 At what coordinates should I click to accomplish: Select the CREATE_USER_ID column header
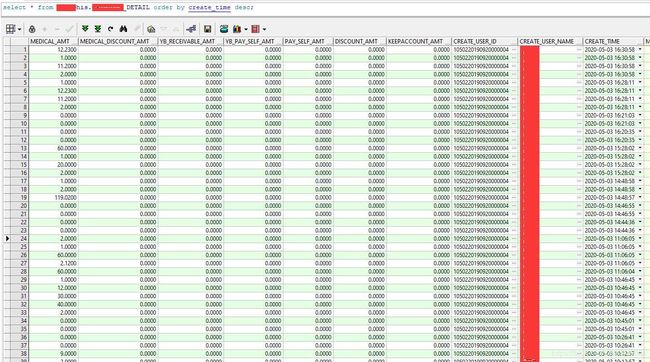[485, 41]
